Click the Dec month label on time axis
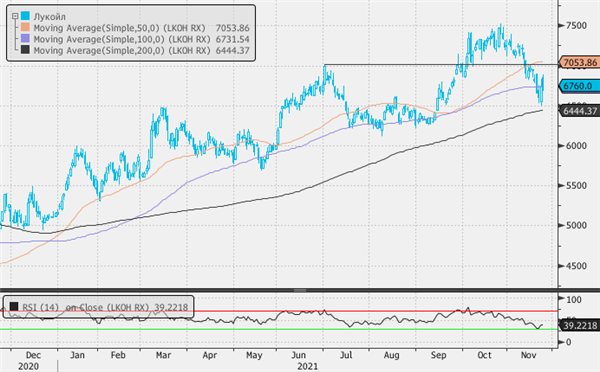Screen dimensions: 600x372 click(33, 356)
